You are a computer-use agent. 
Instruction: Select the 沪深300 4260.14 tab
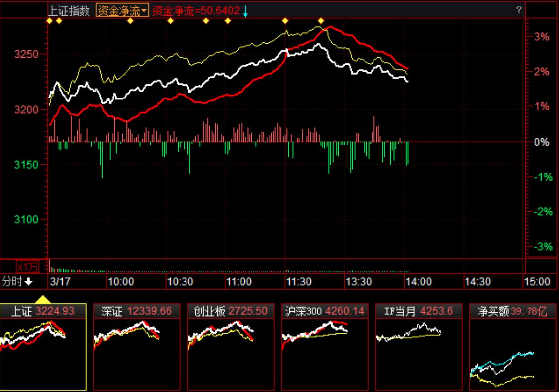click(325, 311)
